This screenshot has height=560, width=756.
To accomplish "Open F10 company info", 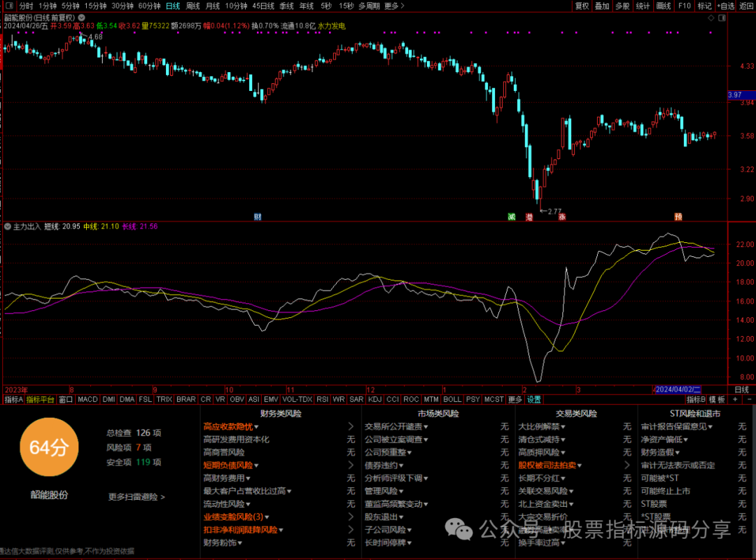I will [x=684, y=6].
